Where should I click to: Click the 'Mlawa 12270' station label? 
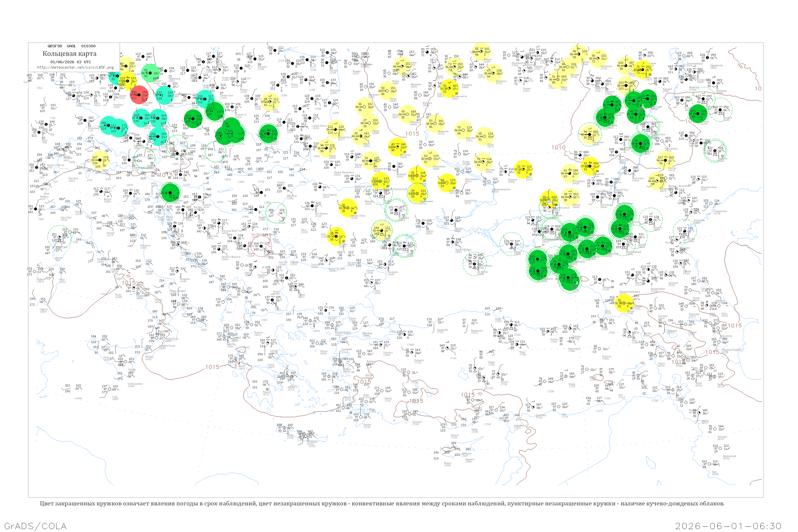tap(294, 86)
